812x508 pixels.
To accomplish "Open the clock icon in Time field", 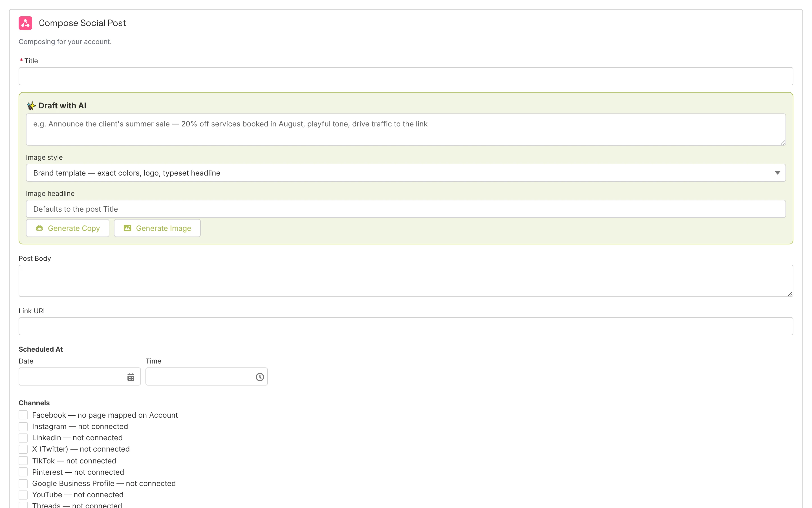I will coord(260,377).
